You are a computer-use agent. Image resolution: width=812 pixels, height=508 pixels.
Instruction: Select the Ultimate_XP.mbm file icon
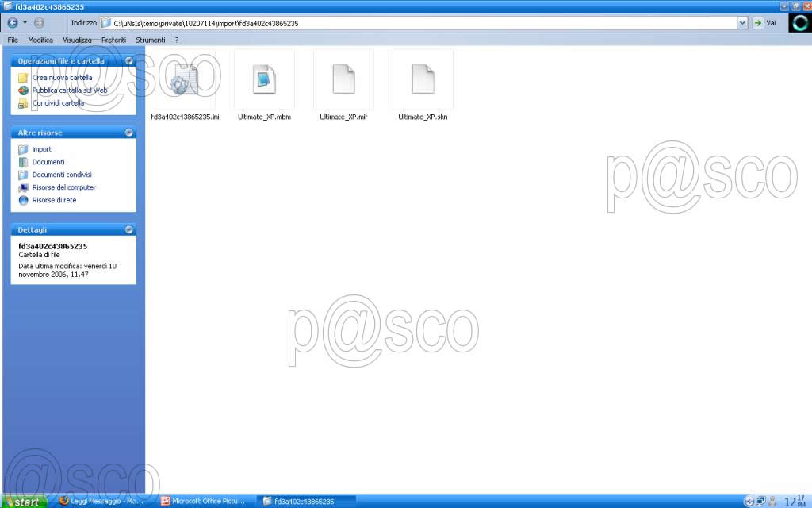point(264,79)
